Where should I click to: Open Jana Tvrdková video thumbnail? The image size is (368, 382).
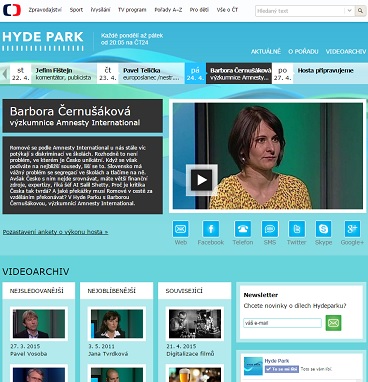pyautogui.click(x=117, y=323)
